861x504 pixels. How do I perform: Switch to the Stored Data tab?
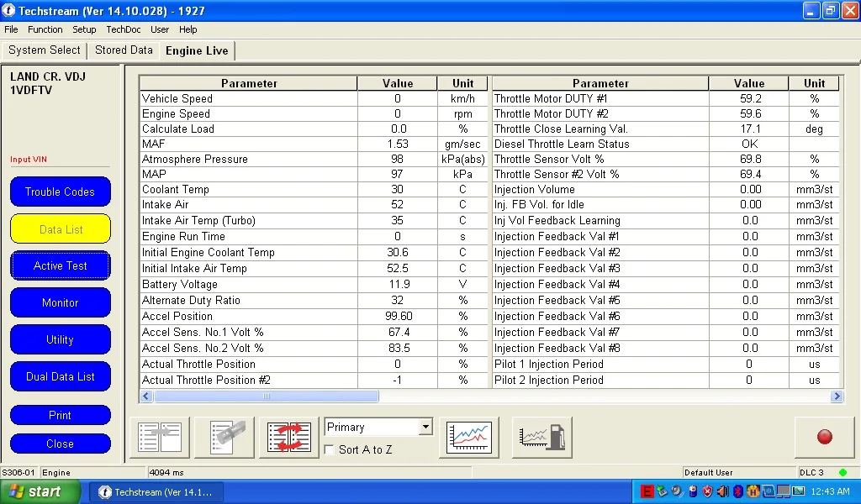(124, 50)
